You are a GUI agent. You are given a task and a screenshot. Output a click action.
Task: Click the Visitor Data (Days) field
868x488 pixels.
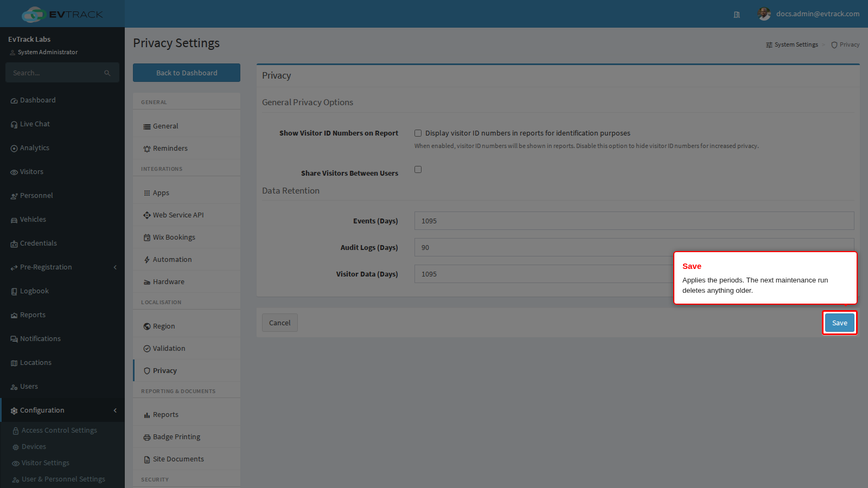(634, 274)
